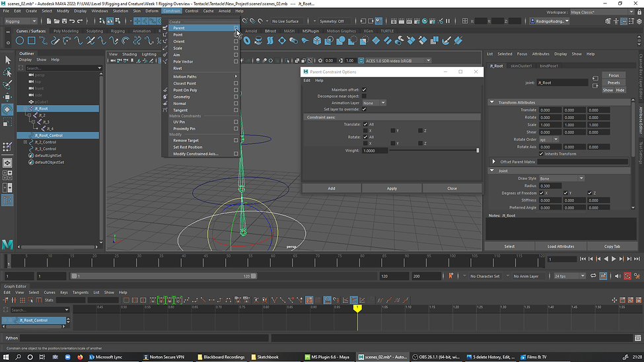Viewport: 644px width, 362px height.
Task: Click the Undo icon in status line
Action: (72, 21)
